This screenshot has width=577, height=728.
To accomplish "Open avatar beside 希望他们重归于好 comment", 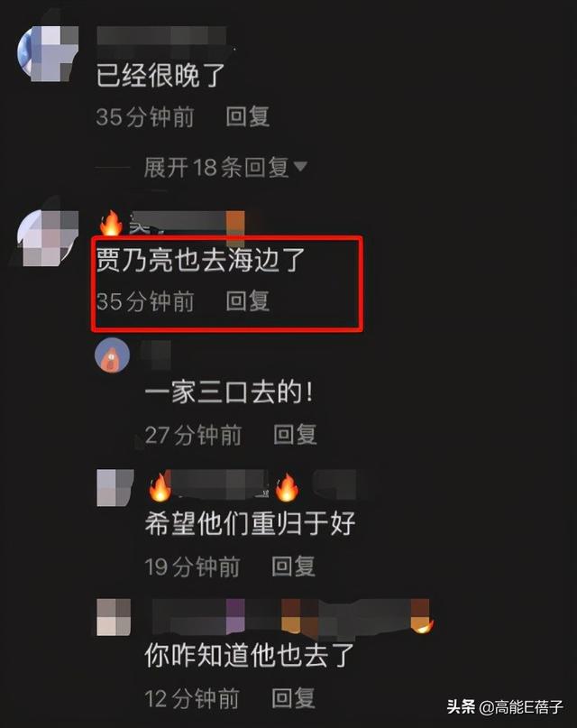I will coord(115,487).
